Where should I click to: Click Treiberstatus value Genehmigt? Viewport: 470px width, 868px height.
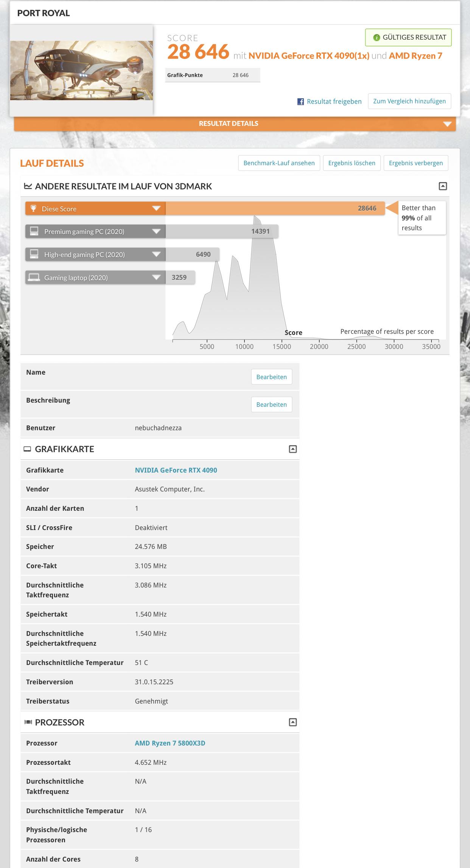151,701
